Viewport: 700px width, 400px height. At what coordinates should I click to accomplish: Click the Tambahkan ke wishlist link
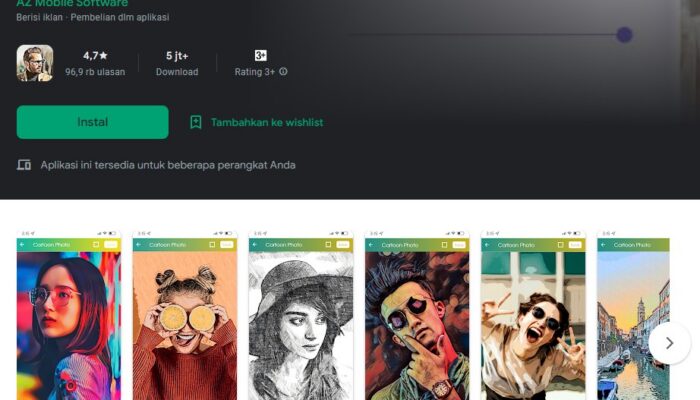coord(266,122)
